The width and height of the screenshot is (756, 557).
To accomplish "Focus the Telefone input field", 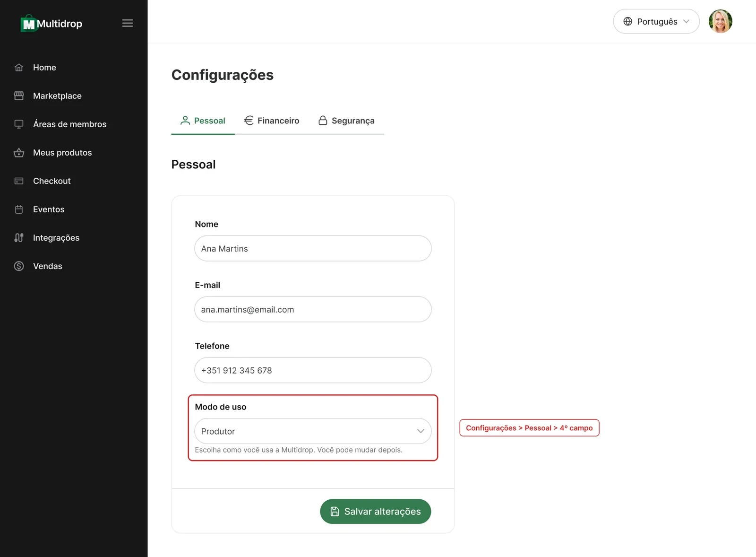I will [x=313, y=370].
